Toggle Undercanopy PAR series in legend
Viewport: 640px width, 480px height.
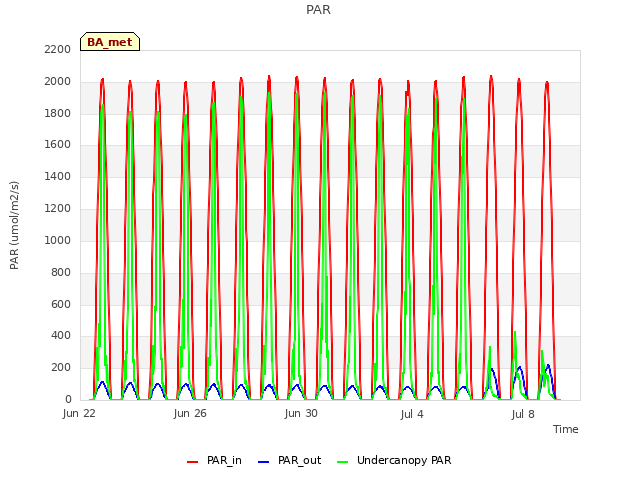pos(394,460)
